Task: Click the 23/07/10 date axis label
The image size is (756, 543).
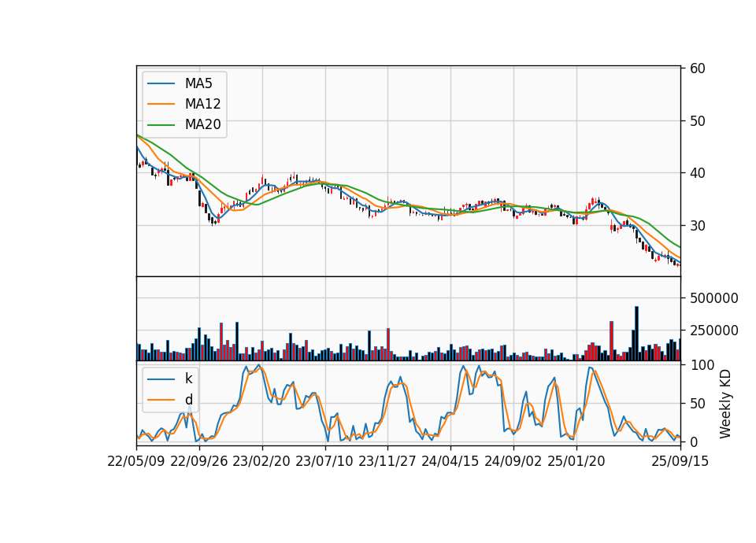Action: pyautogui.click(x=324, y=461)
